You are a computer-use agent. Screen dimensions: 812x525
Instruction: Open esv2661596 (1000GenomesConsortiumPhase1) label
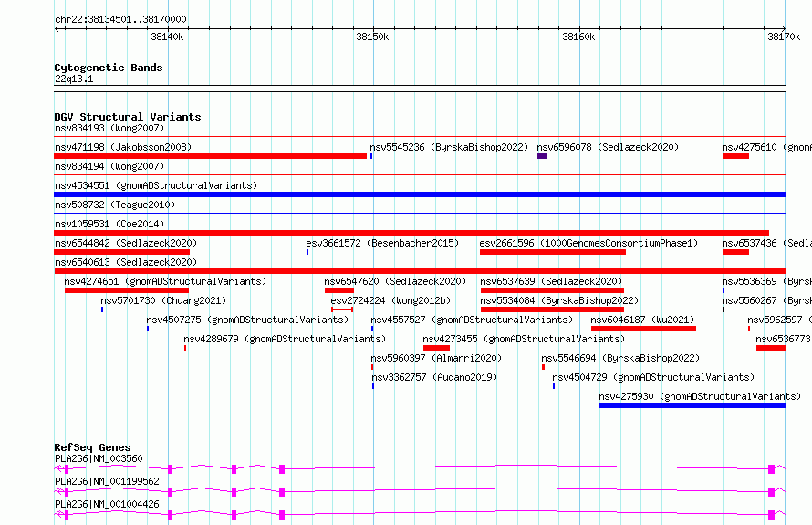pyautogui.click(x=588, y=243)
